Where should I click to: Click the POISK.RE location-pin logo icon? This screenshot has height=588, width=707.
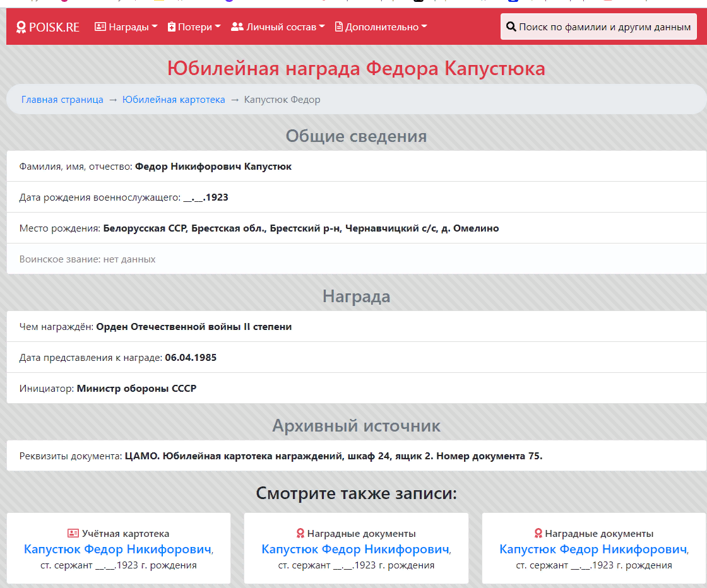(20, 26)
